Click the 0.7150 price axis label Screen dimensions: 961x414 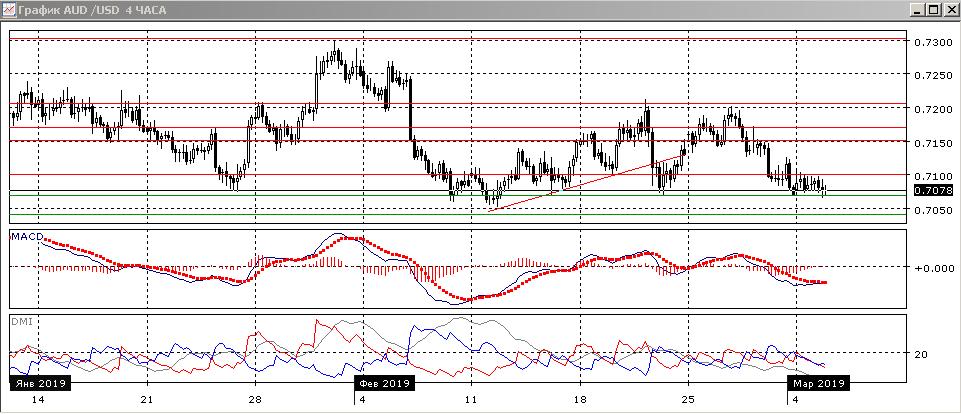coord(929,143)
